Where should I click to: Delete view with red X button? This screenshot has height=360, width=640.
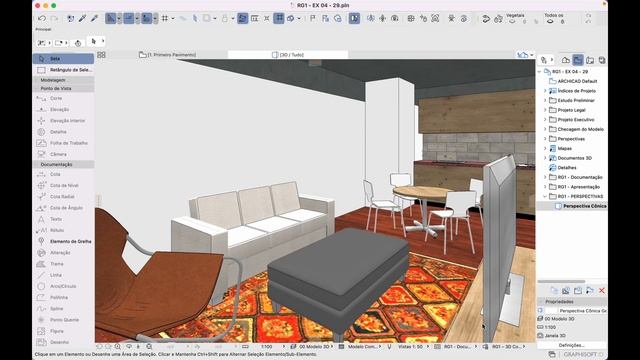pyautogui.click(x=602, y=291)
